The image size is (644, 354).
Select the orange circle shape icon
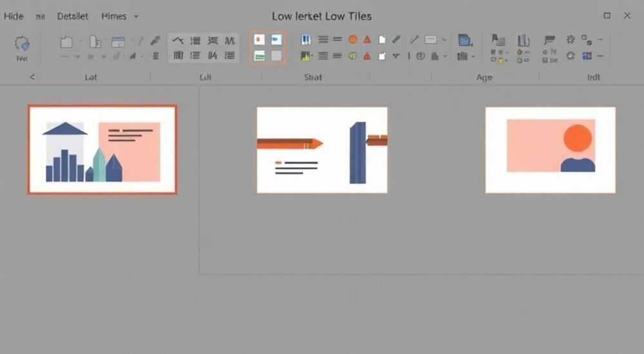[x=352, y=39]
